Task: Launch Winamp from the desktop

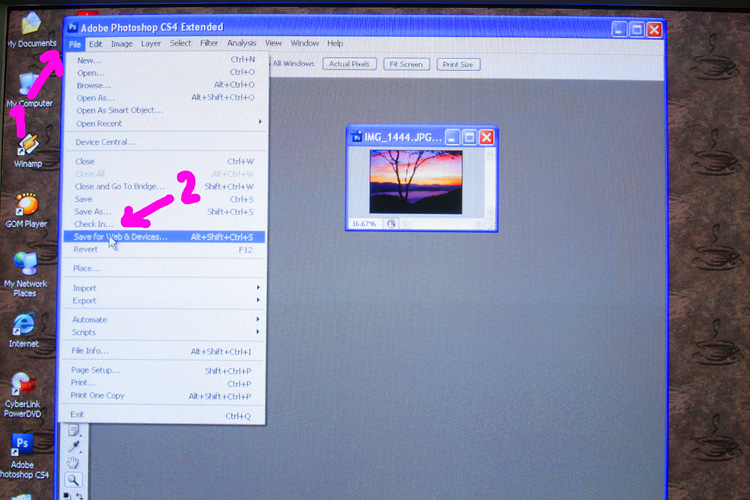Action: (28, 150)
